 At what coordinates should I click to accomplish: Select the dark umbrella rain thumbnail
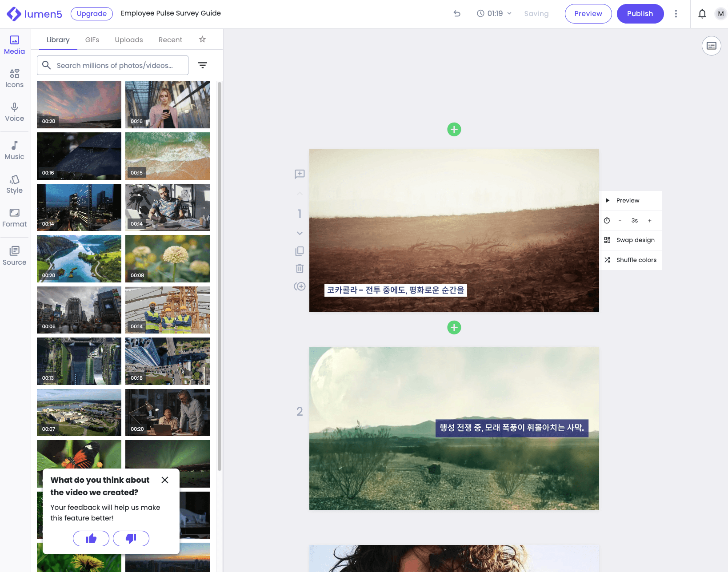79,156
